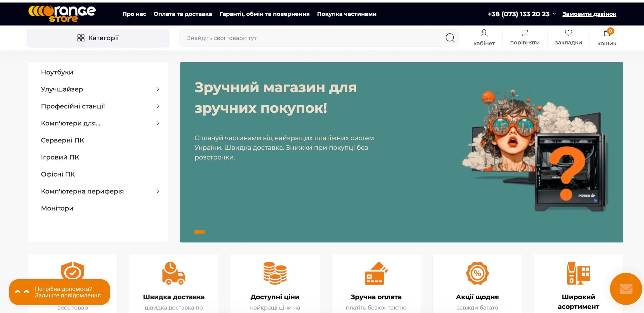Click the порівняти compare arrows icon
This screenshot has width=644, height=313.
click(x=525, y=33)
